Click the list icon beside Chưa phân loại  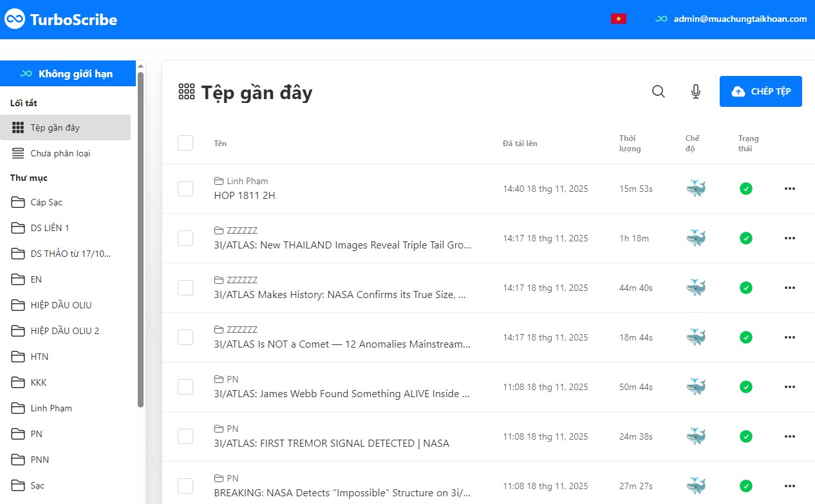[x=17, y=153]
